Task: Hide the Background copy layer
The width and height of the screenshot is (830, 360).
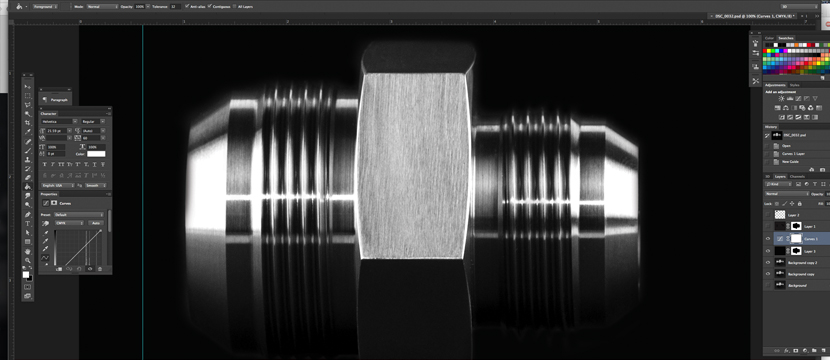Action: (x=768, y=274)
